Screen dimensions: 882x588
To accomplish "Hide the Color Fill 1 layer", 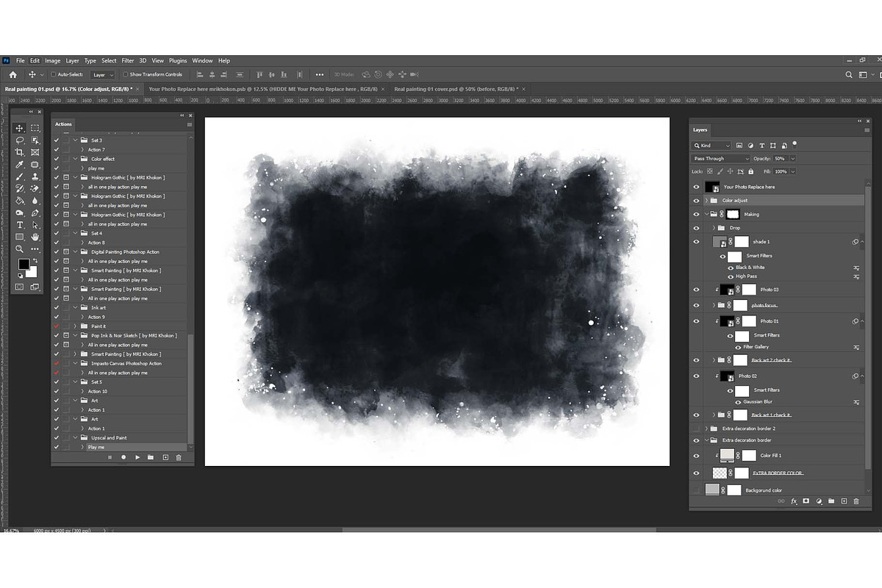I will click(697, 456).
